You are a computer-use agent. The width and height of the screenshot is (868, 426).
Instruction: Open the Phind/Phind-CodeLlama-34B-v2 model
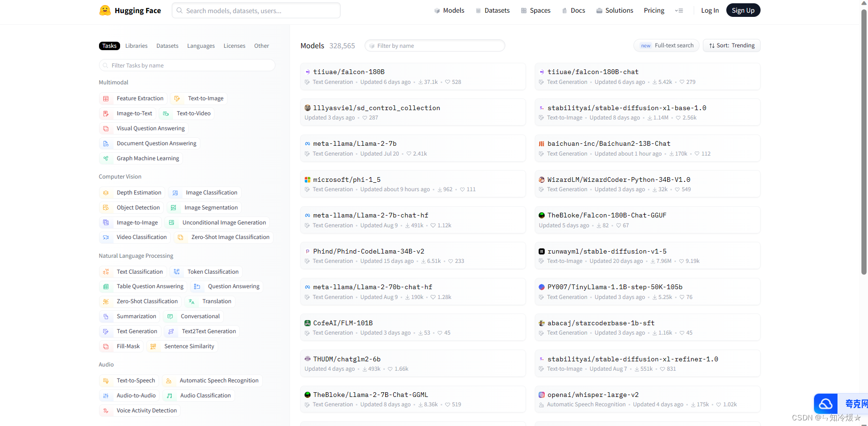coord(413,256)
